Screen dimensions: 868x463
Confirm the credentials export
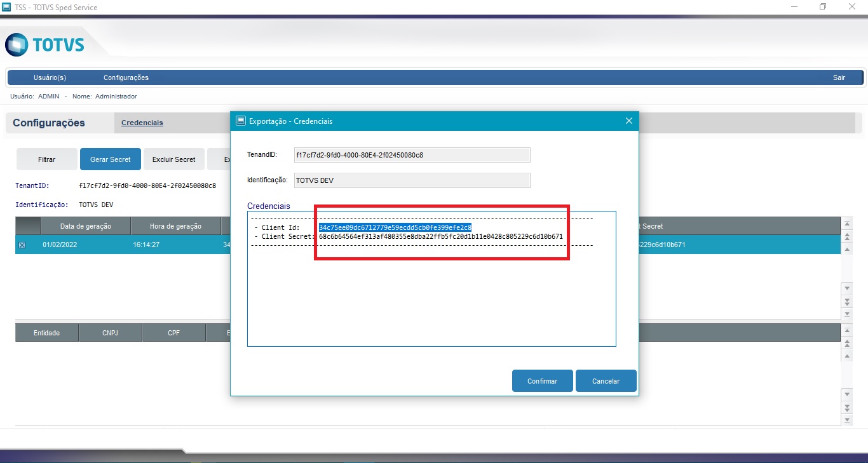pyautogui.click(x=543, y=381)
